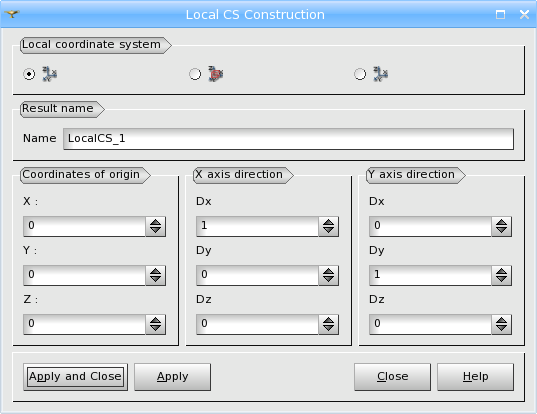Step the X axis direction Dx spinner
Image resolution: width=537 pixels, height=414 pixels.
[x=328, y=226]
